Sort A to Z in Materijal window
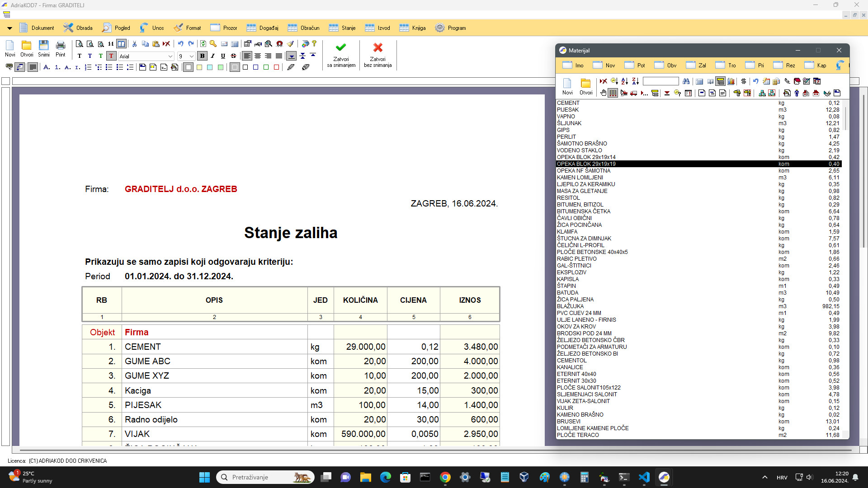The image size is (868, 488). tap(624, 81)
